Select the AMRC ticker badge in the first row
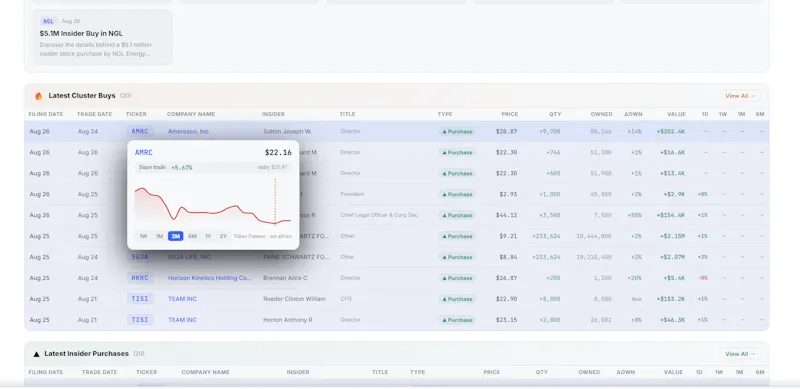Image resolution: width=800 pixels, height=389 pixels. click(x=140, y=131)
